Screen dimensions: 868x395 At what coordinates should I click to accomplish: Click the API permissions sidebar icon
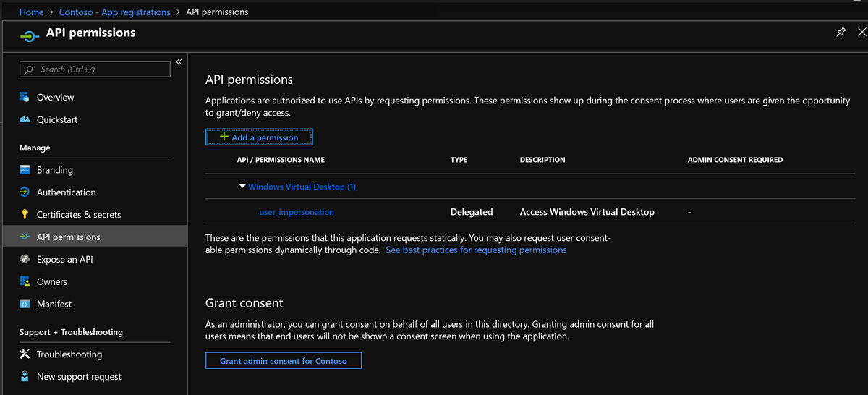pyautogui.click(x=25, y=237)
